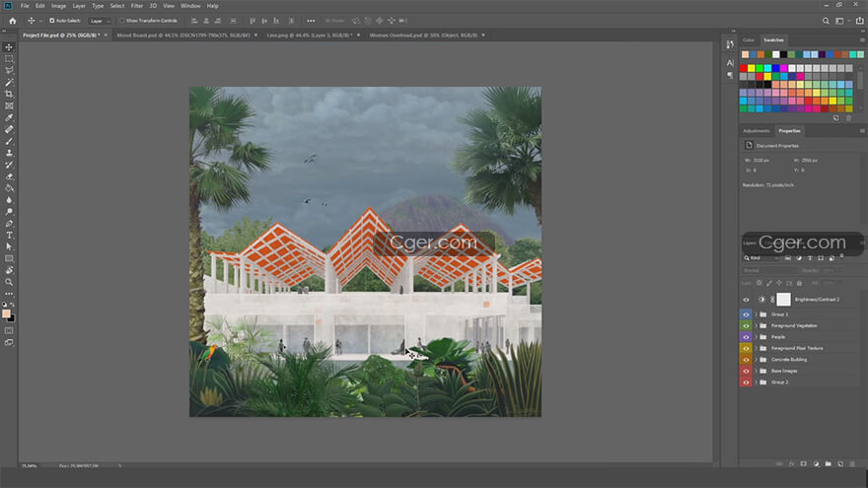
Task: Expand the Group 2 folder
Action: pyautogui.click(x=757, y=383)
